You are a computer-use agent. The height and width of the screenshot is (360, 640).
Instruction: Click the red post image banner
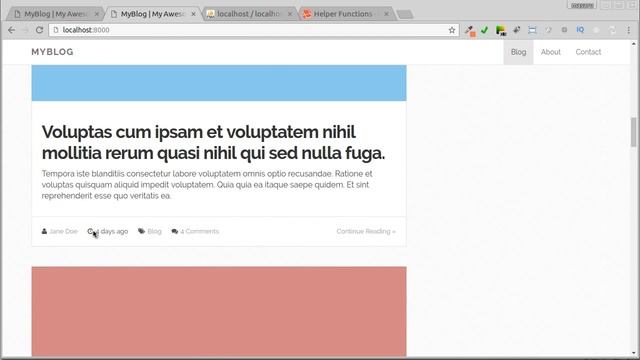coord(219,311)
